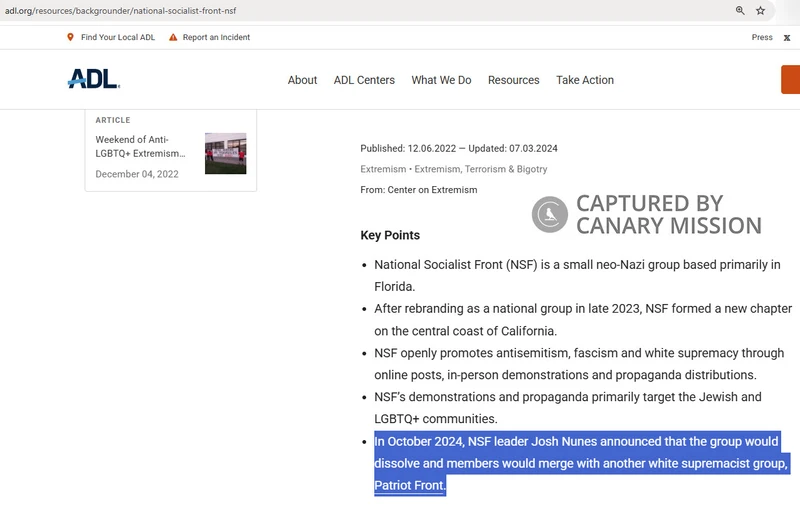This screenshot has width=800, height=514.
Task: Click the December 04, 2022 article date
Action: 137,174
